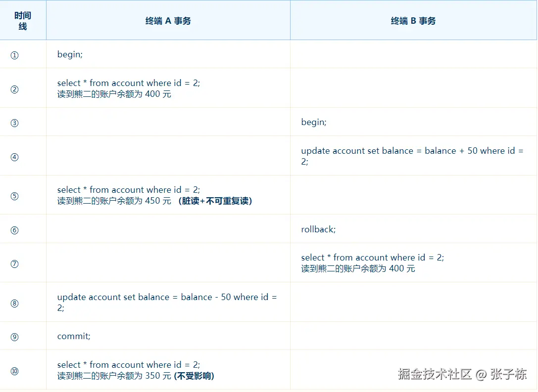Click the timeline number ⑧
This screenshot has width=538, height=392.
(14, 304)
